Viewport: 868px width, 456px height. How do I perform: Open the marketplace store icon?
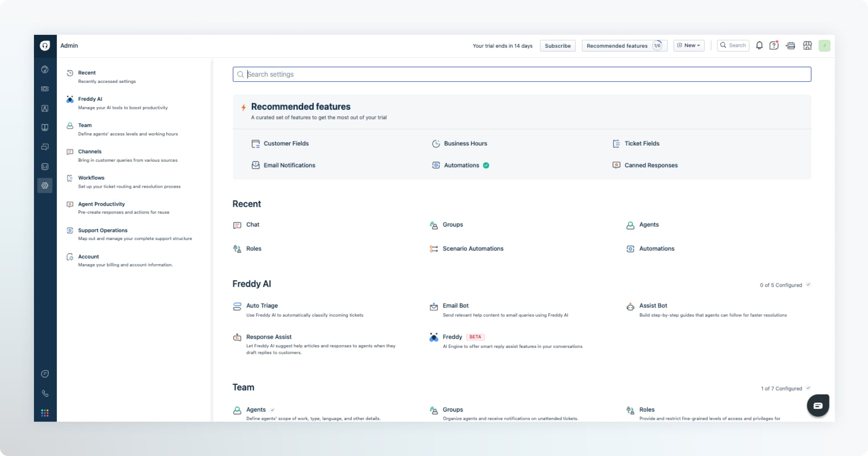click(x=808, y=46)
